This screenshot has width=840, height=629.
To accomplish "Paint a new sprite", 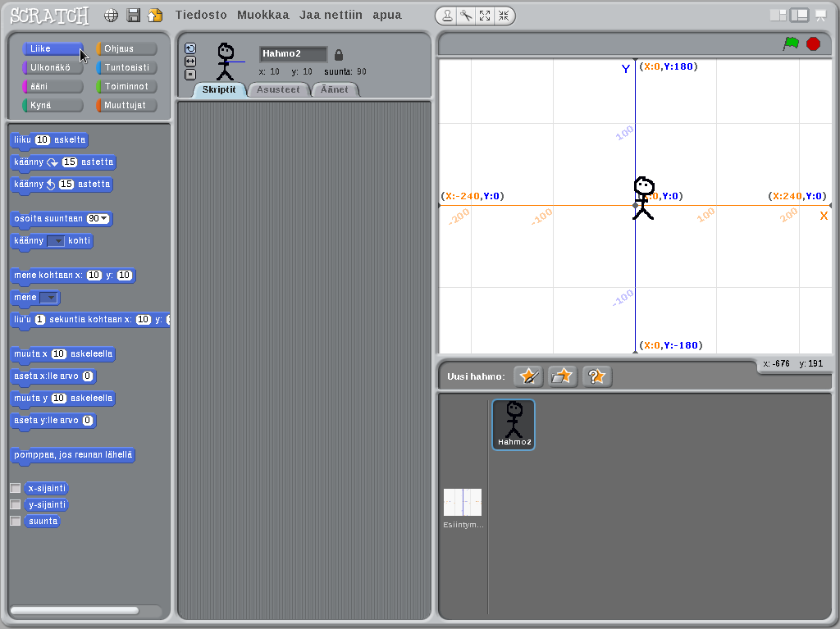I will coord(528,376).
